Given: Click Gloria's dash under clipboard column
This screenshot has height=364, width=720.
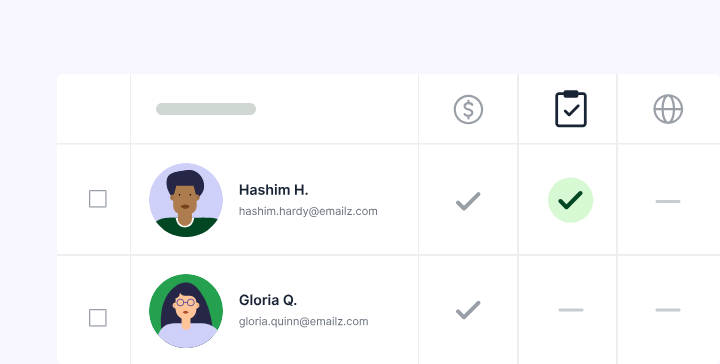Looking at the screenshot, I should click(571, 310).
